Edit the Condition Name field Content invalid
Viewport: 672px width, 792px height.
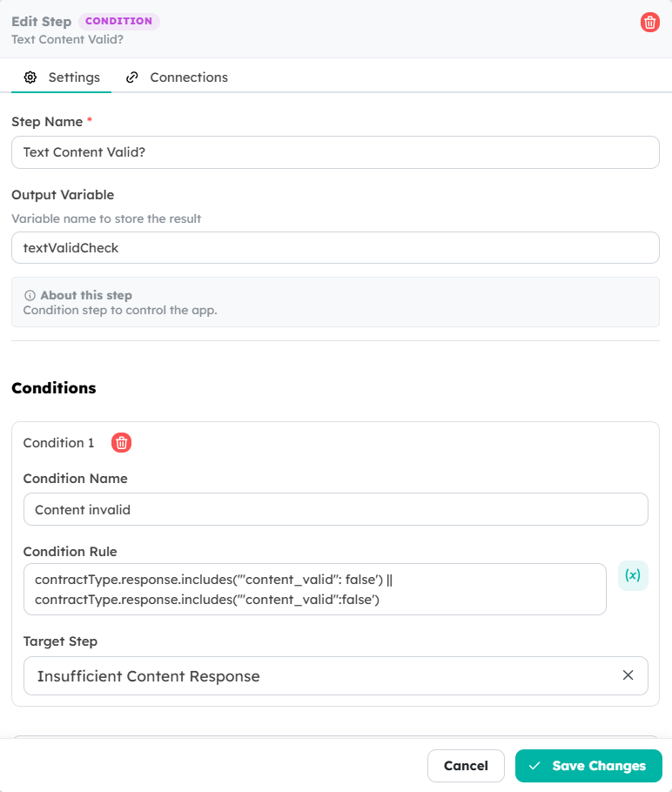pos(335,509)
